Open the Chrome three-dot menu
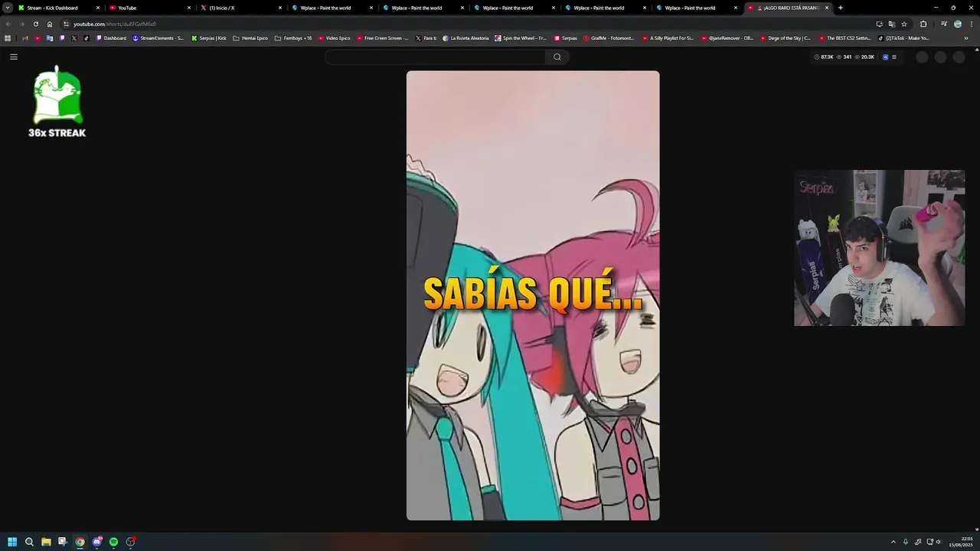 coord(970,24)
